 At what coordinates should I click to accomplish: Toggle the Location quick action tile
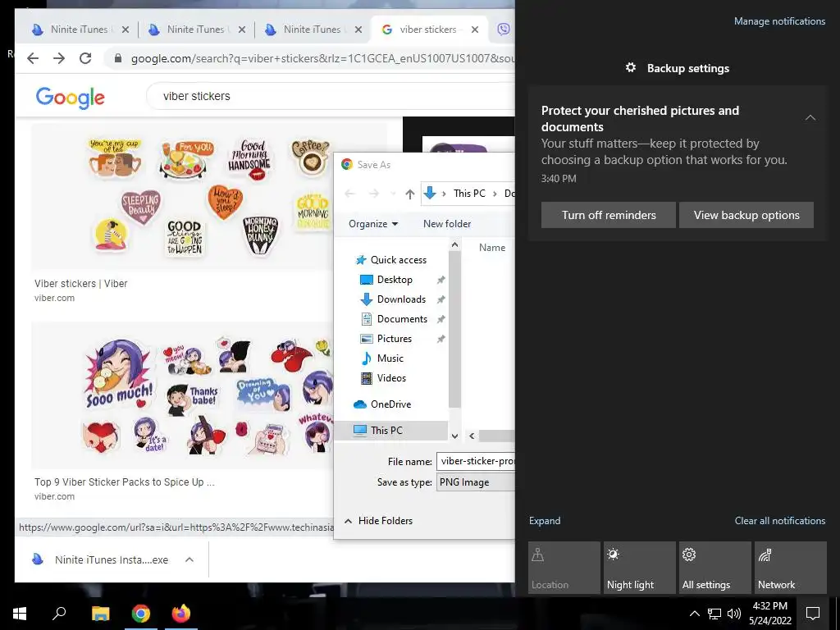[564, 568]
